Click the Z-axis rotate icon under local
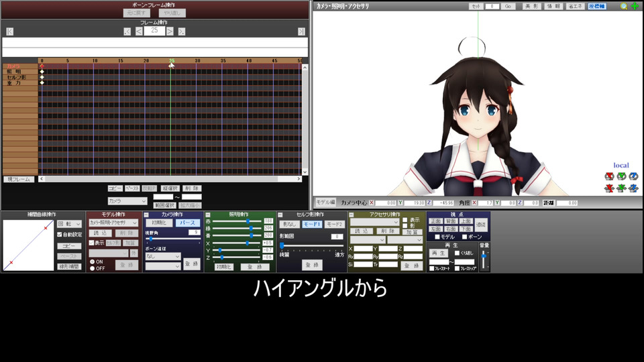 point(633,176)
